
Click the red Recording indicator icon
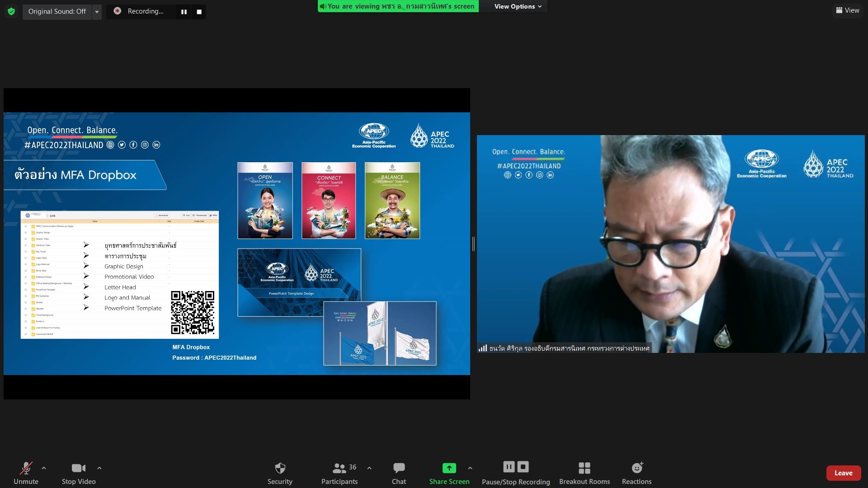(117, 11)
